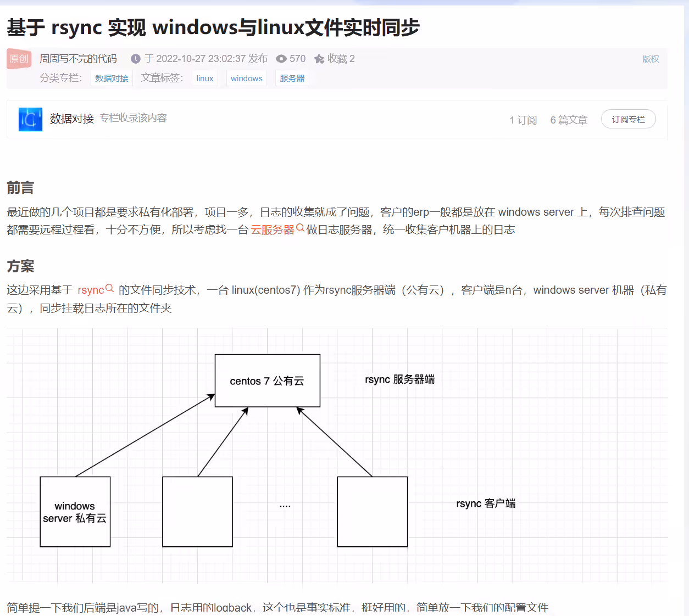Image resolution: width=689 pixels, height=616 pixels.
Task: Select the 服务器 article tag
Action: click(292, 78)
